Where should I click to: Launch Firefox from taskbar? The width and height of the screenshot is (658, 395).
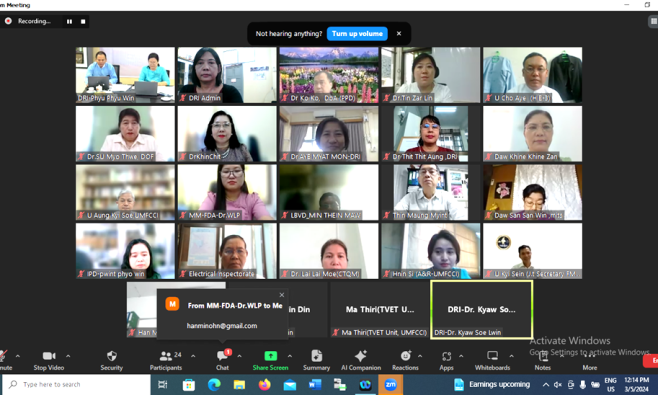[264, 385]
